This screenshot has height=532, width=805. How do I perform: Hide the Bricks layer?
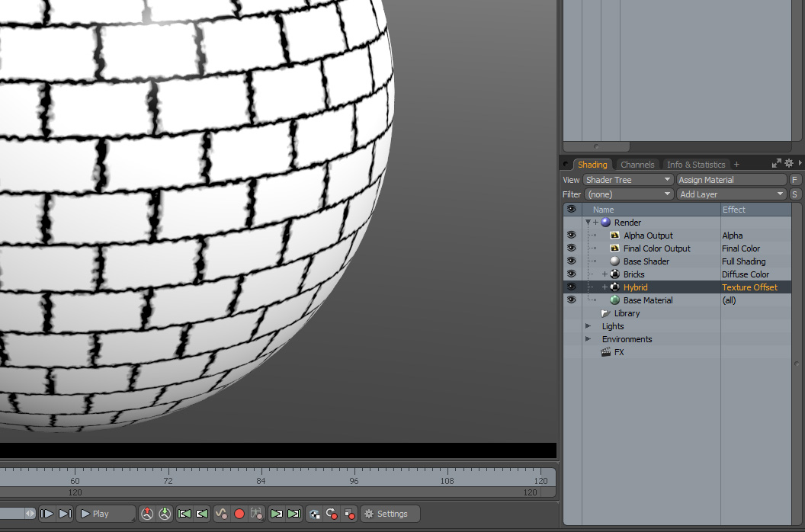tap(572, 274)
